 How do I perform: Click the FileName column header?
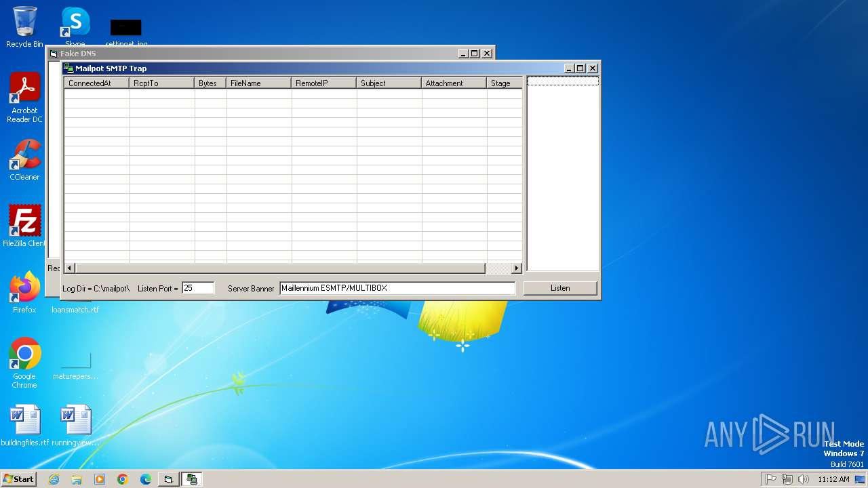click(259, 83)
